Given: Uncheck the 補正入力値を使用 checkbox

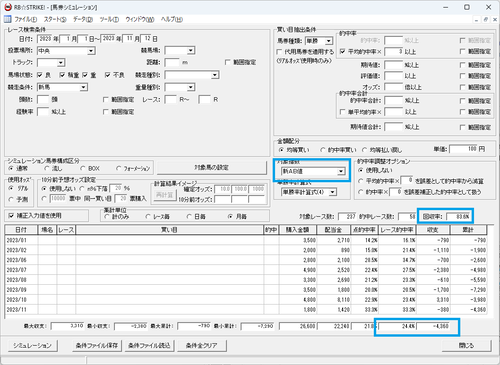Looking at the screenshot, I should 11,216.
